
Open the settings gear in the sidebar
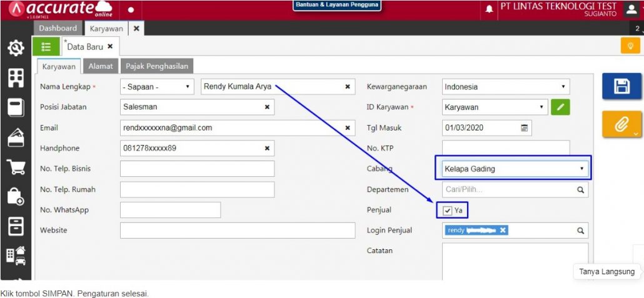(16, 48)
